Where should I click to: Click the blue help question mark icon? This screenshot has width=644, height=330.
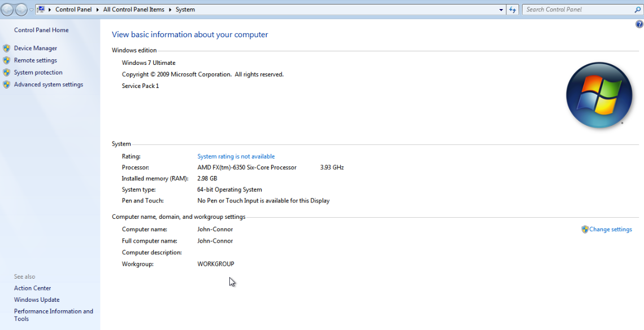point(639,24)
